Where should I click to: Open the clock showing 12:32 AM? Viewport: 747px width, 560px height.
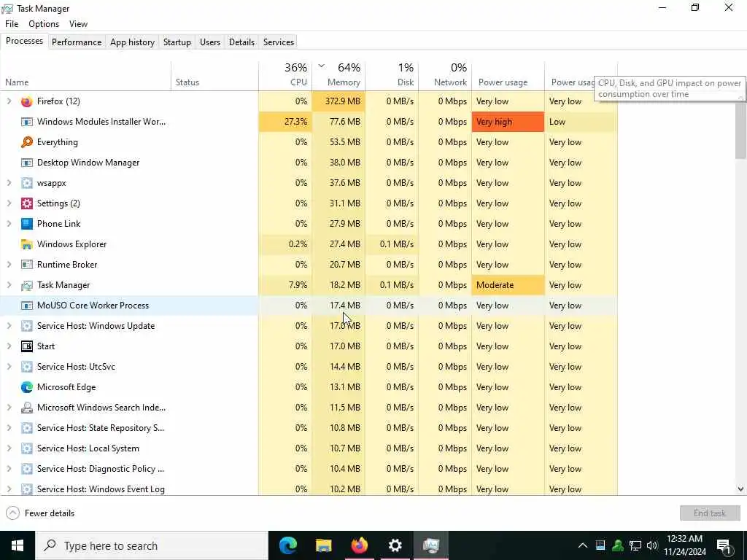click(684, 545)
